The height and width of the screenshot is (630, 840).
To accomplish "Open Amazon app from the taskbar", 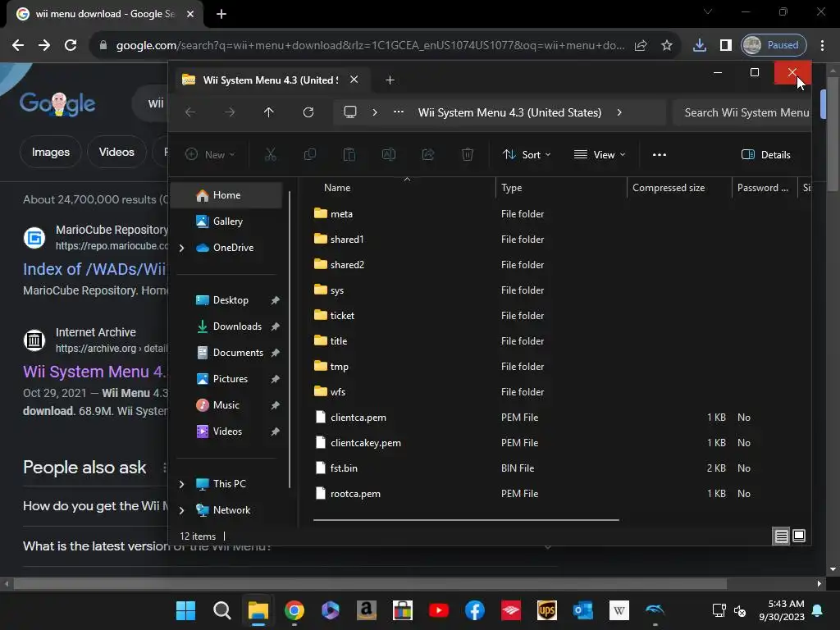I will (367, 610).
